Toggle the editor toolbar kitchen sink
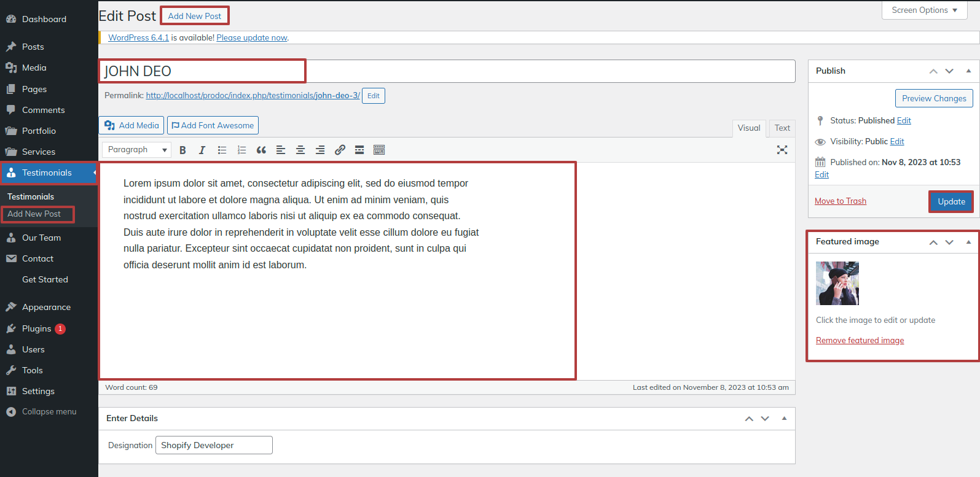 coord(379,150)
